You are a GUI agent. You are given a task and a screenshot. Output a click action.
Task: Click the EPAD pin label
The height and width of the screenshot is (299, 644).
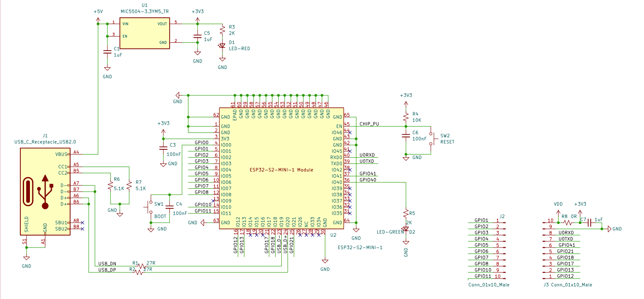pyautogui.click(x=234, y=115)
